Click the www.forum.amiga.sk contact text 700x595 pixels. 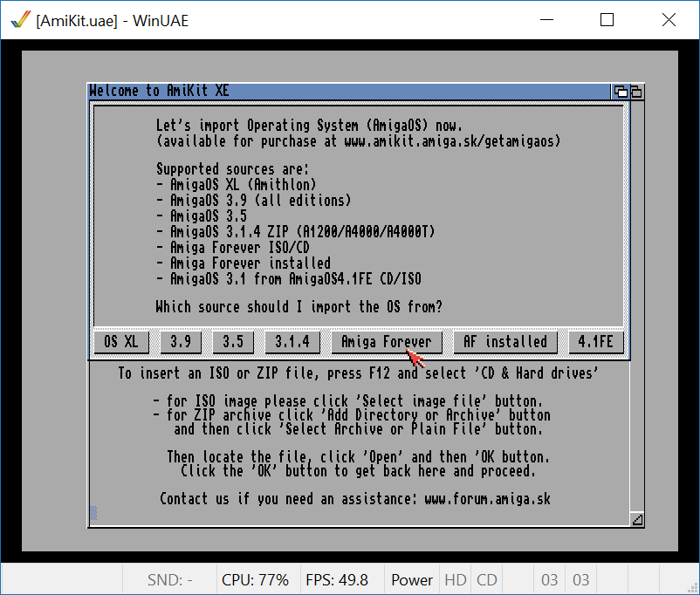(x=488, y=498)
